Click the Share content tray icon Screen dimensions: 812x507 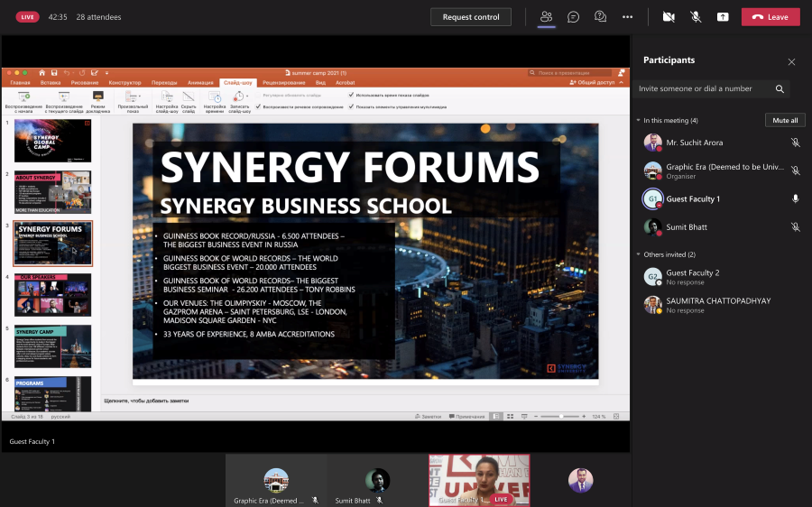click(723, 17)
